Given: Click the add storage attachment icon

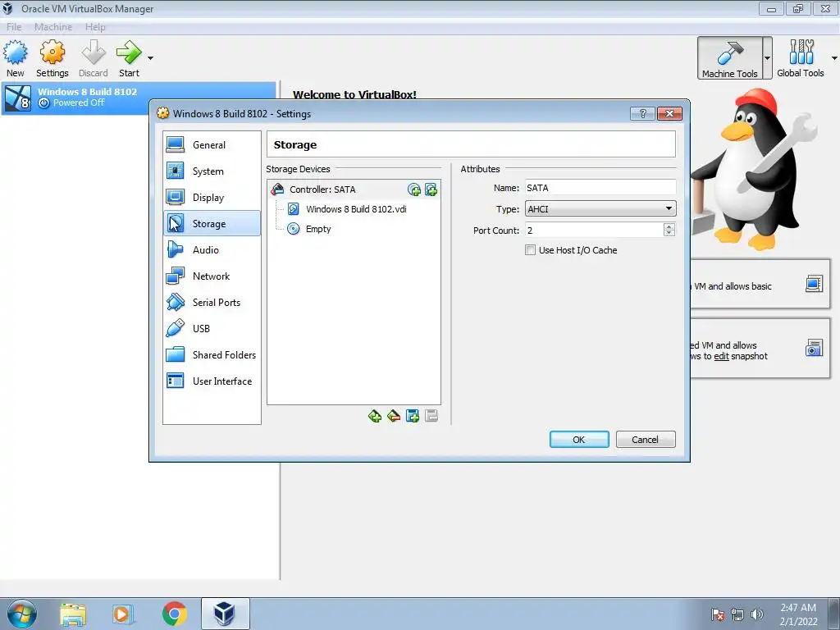Looking at the screenshot, I should click(x=413, y=416).
